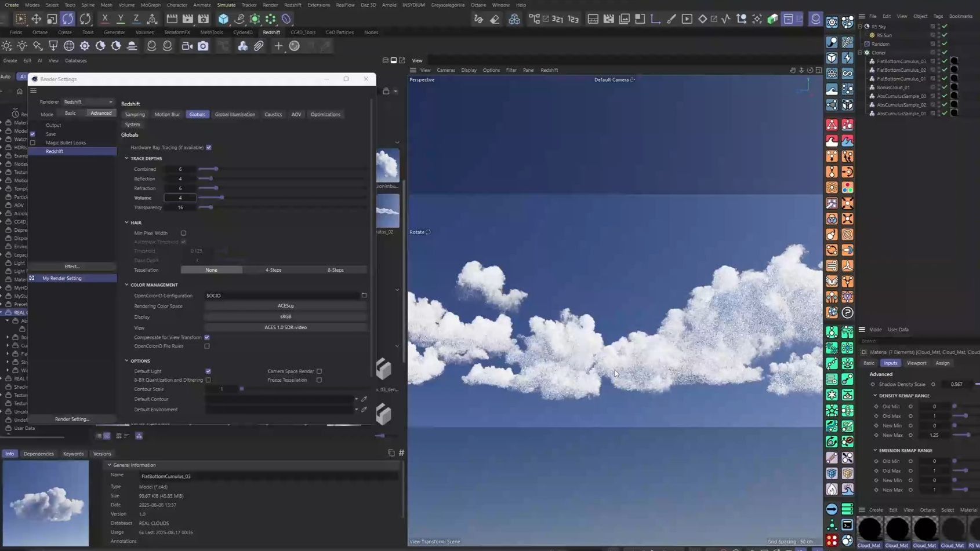Viewport: 980px width, 551px height.
Task: Click the lightning bolt icon in side palette
Action: [848, 58]
